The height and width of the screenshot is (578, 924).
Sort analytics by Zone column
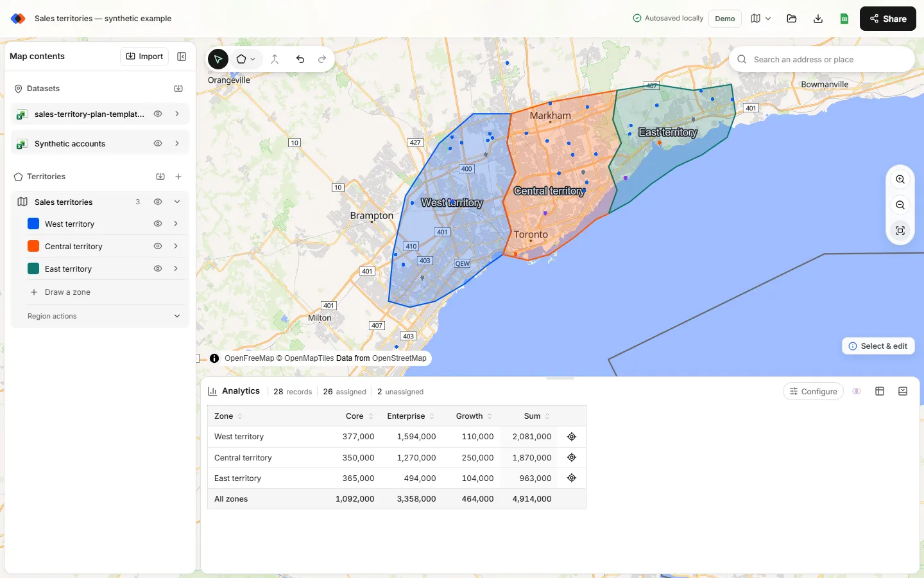[x=228, y=416]
